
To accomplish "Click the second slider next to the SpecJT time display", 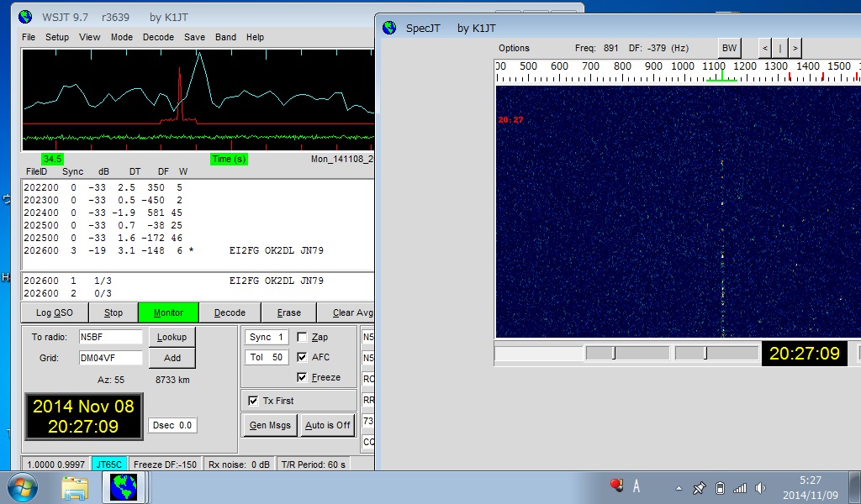I will (716, 353).
